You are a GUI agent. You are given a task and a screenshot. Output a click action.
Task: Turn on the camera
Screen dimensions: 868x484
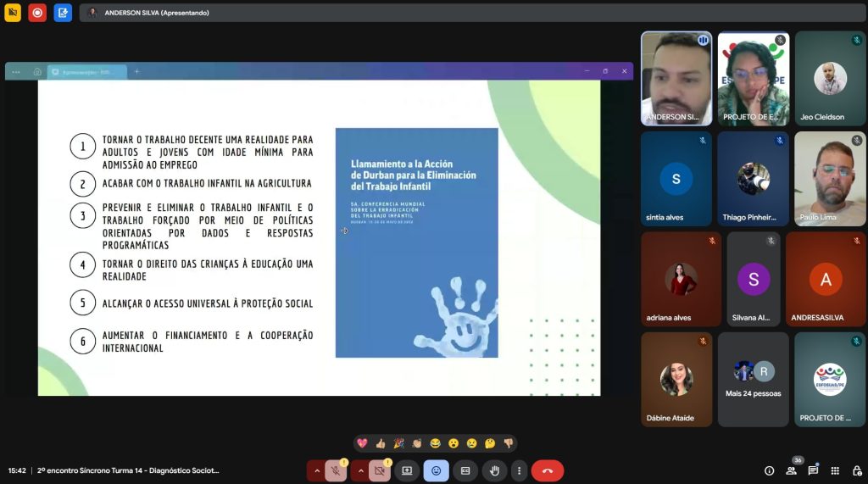coord(380,470)
